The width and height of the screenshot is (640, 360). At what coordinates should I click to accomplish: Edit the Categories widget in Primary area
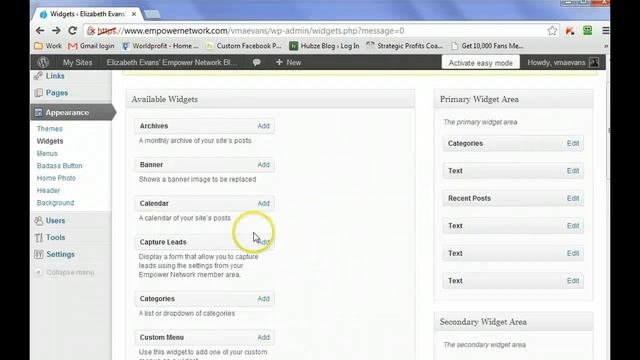573,143
